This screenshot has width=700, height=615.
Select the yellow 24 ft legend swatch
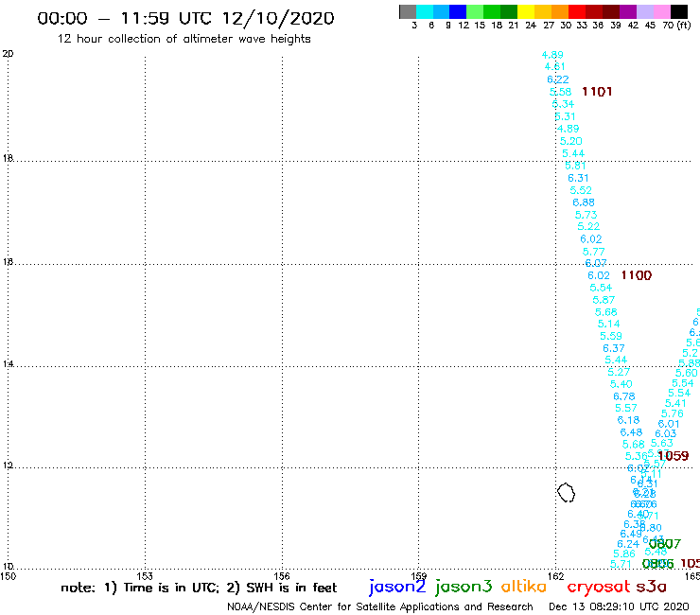pos(526,11)
